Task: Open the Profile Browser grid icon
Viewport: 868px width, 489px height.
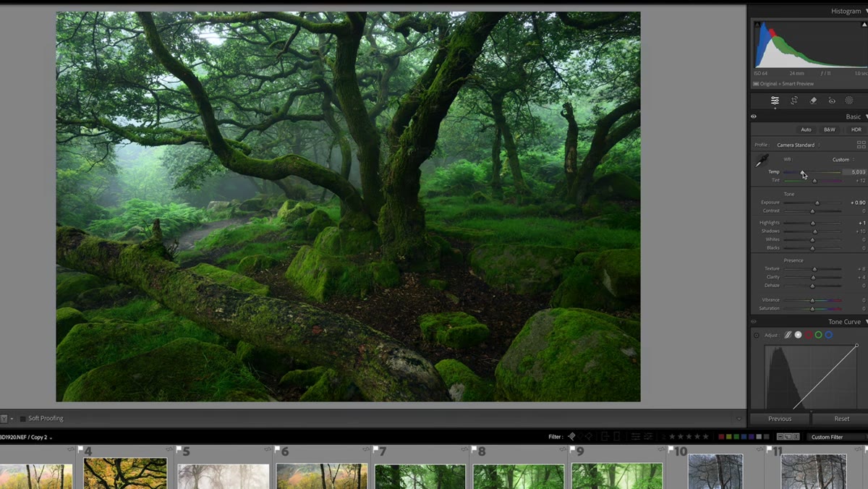Action: click(x=861, y=145)
